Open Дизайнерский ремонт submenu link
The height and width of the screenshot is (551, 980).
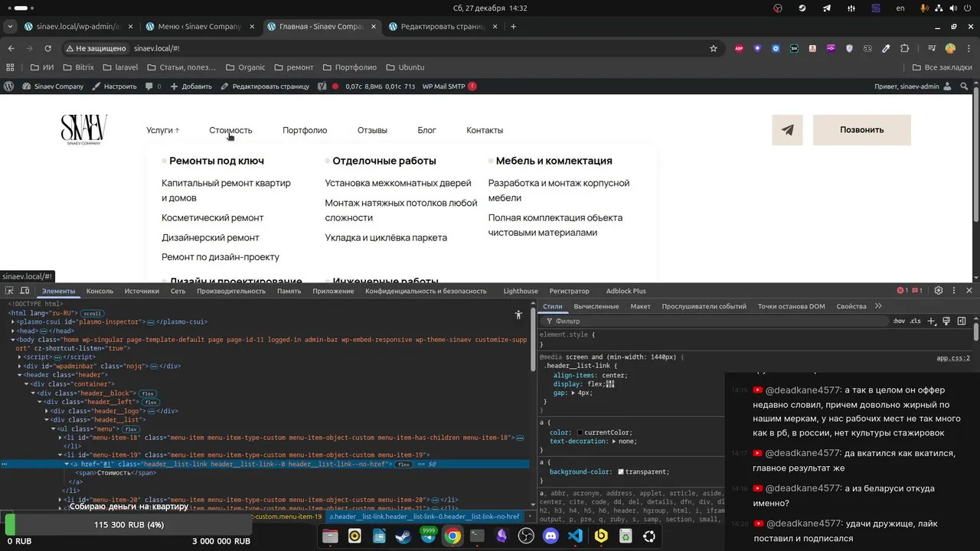211,237
